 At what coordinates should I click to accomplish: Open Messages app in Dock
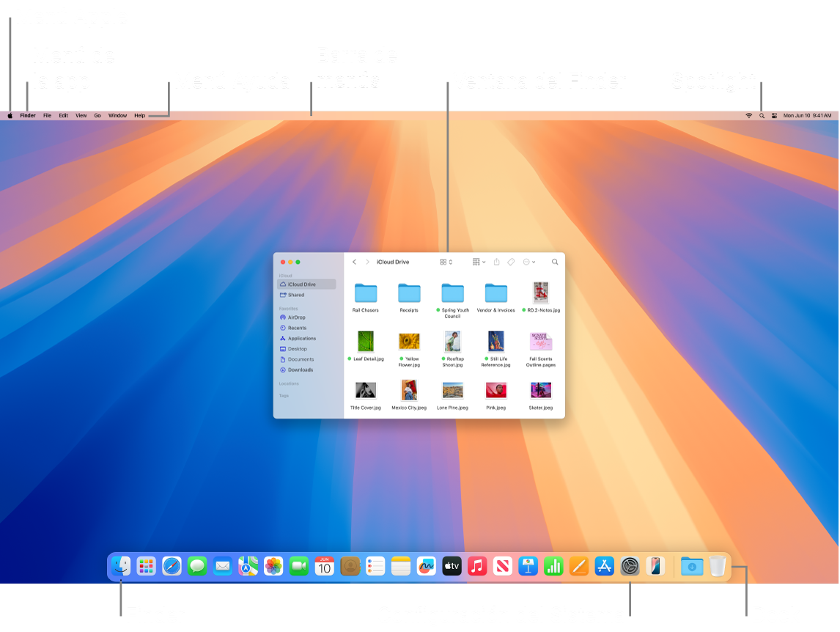[197, 566]
